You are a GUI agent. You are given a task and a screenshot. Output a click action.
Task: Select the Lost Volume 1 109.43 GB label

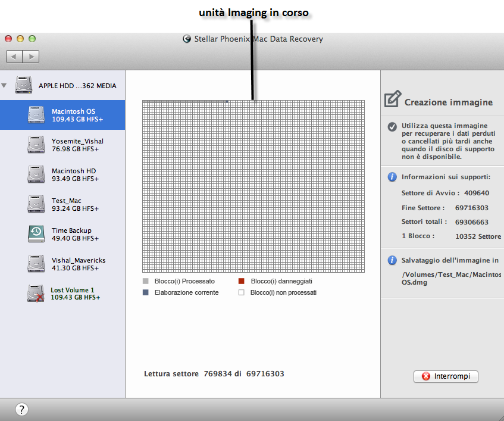click(x=75, y=294)
